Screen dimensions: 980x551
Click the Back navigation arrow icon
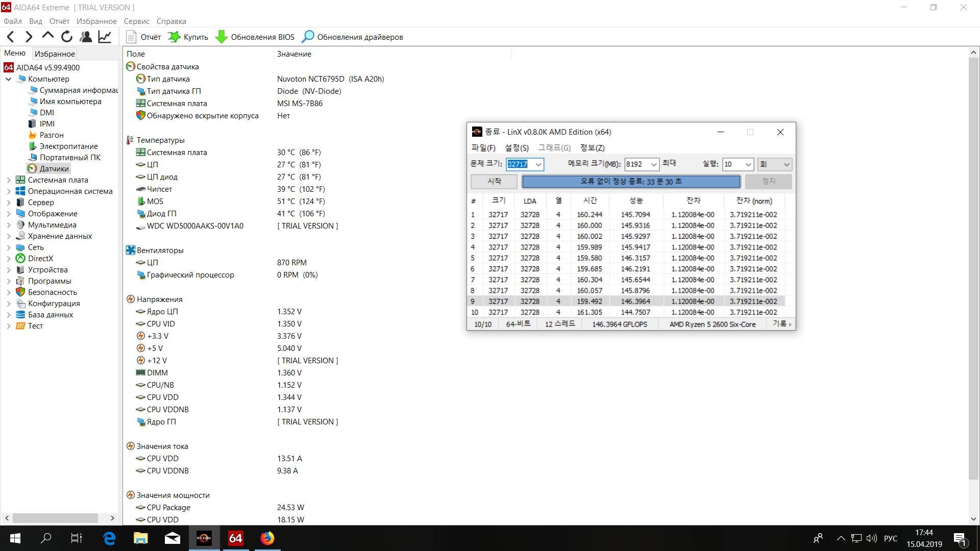point(11,37)
